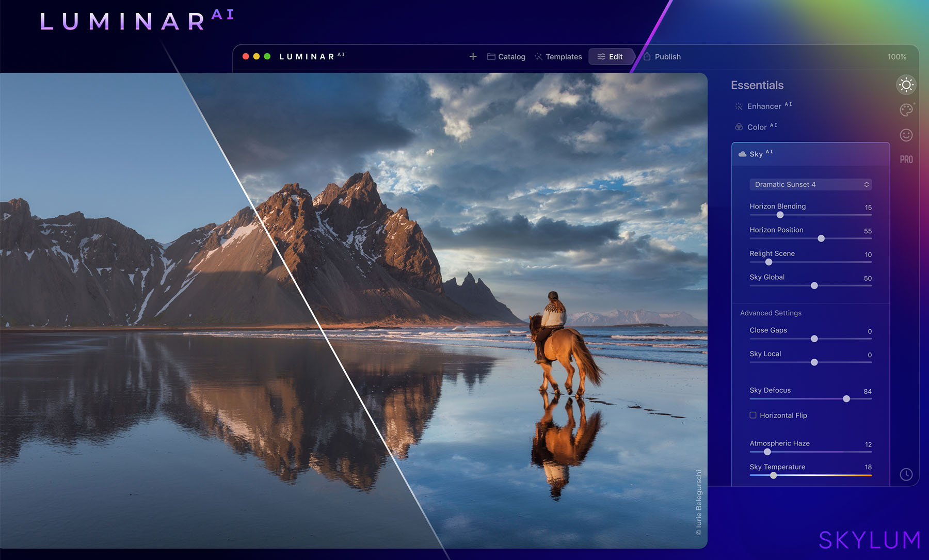Image resolution: width=929 pixels, height=560 pixels.
Task: Click the Enhancer AI sparkle icon
Action: (739, 106)
